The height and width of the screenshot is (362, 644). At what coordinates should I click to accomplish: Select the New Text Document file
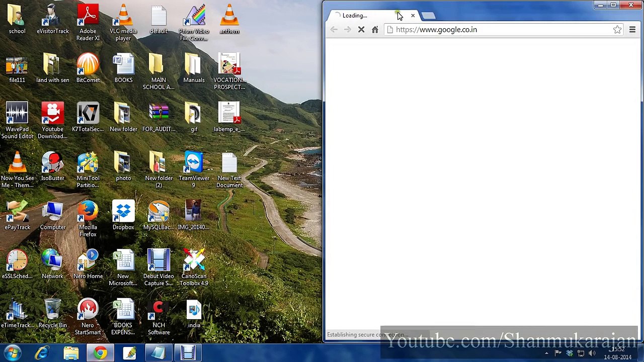[229, 170]
